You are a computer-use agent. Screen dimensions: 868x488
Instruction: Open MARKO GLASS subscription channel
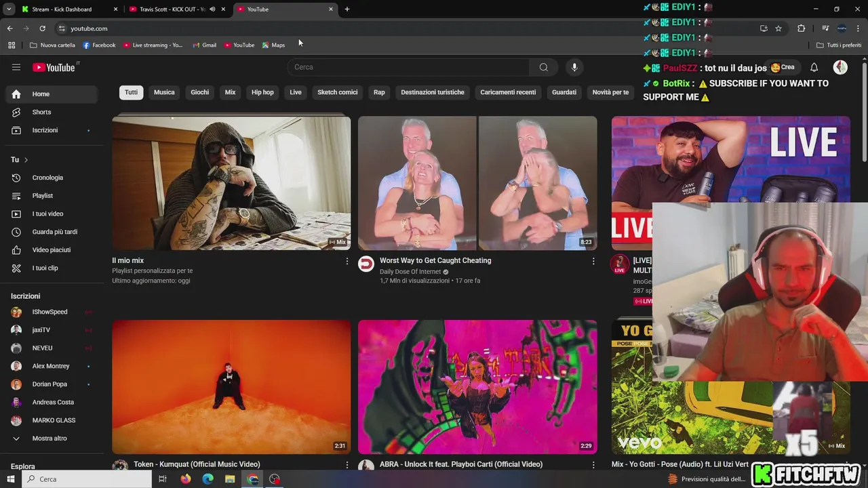tap(52, 420)
